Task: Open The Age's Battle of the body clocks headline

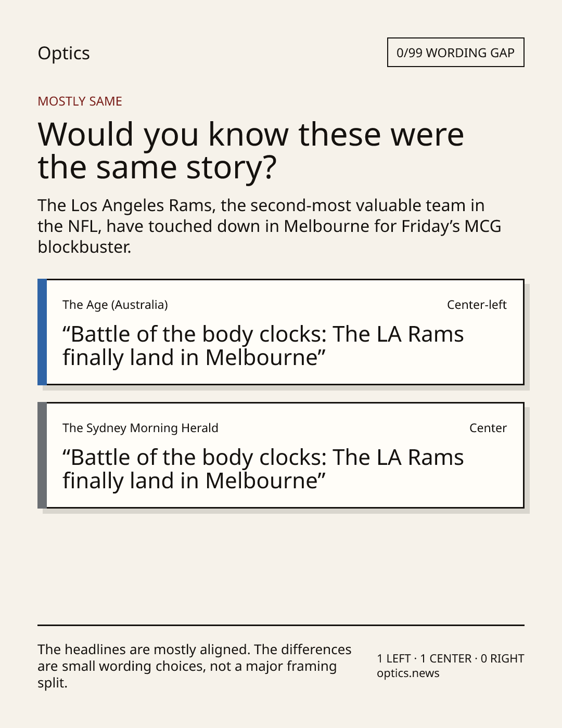Action: click(263, 346)
